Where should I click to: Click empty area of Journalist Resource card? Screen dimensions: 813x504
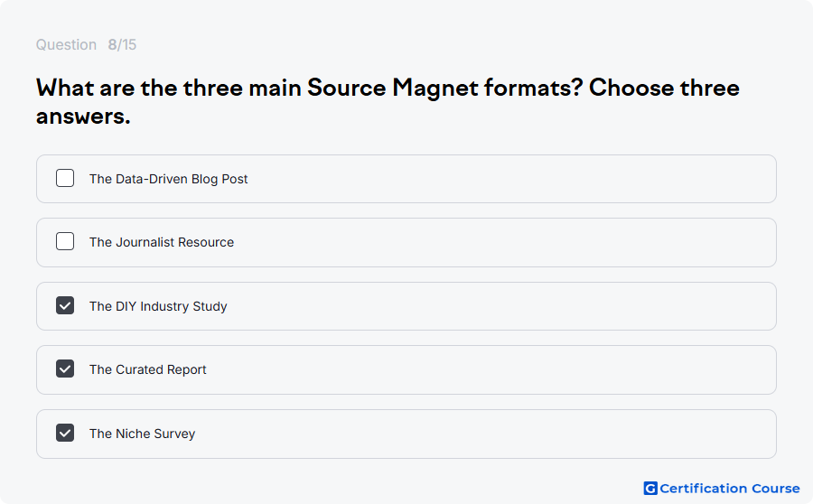coord(508,242)
